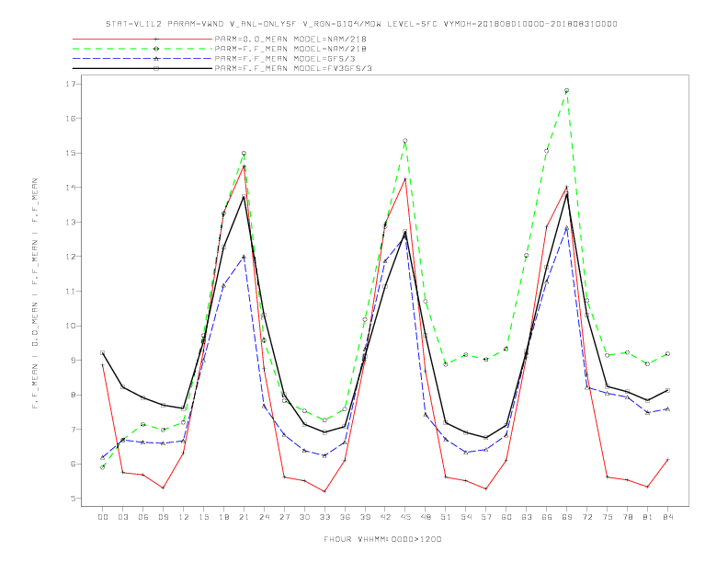This screenshot has width=728, height=563.
Task: Click the chart title line starting STAT=VL1L2
Action: click(x=361, y=24)
